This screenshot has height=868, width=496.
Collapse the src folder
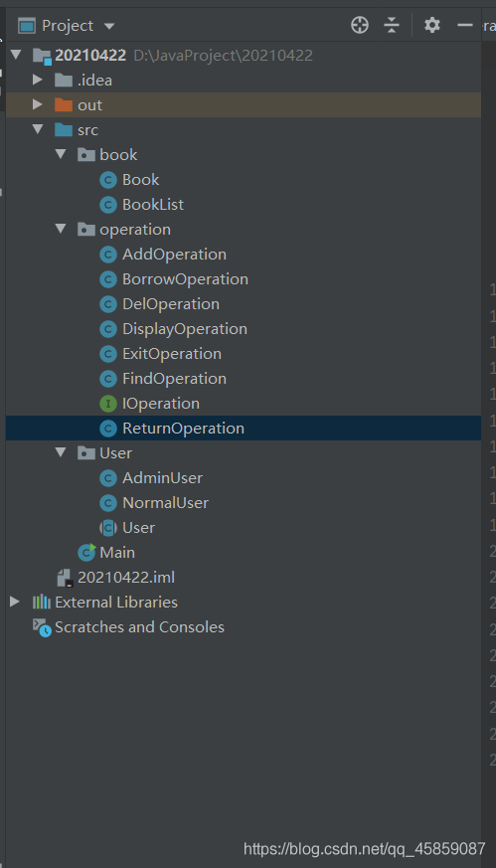[x=38, y=129]
